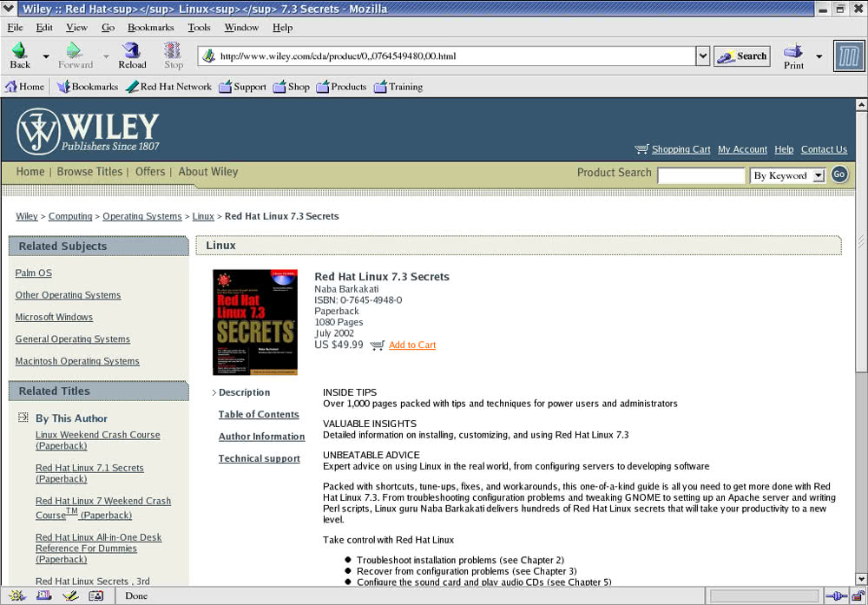This screenshot has width=868, height=605.
Task: Open the Training bookmark folder
Action: point(398,87)
